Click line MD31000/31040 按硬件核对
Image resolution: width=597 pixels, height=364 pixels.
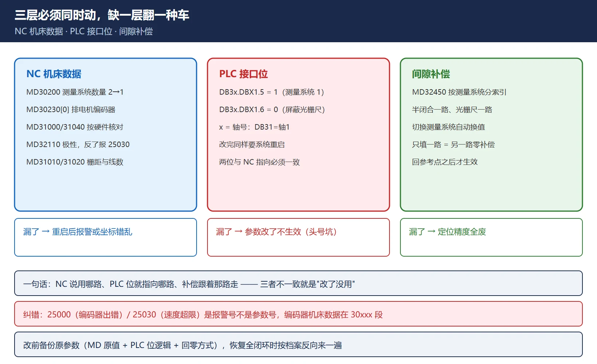(x=75, y=127)
